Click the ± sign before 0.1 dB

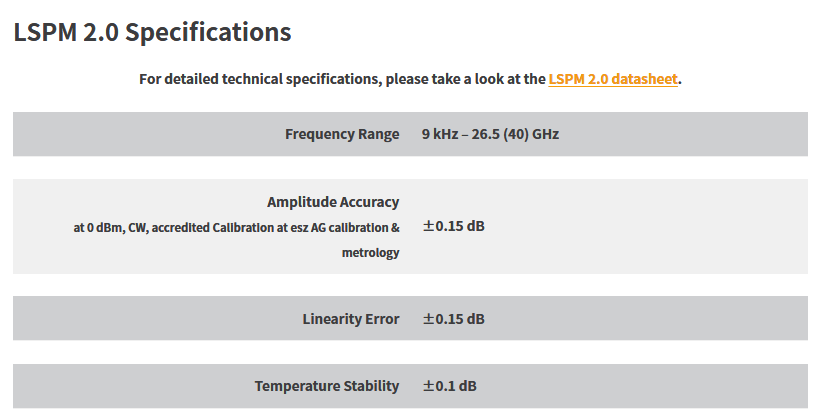[428, 386]
